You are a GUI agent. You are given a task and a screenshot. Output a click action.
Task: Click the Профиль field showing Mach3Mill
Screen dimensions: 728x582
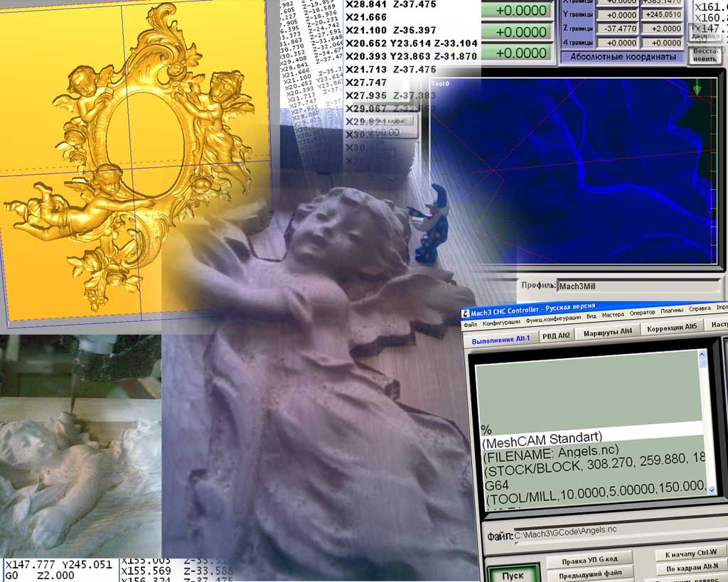640,286
